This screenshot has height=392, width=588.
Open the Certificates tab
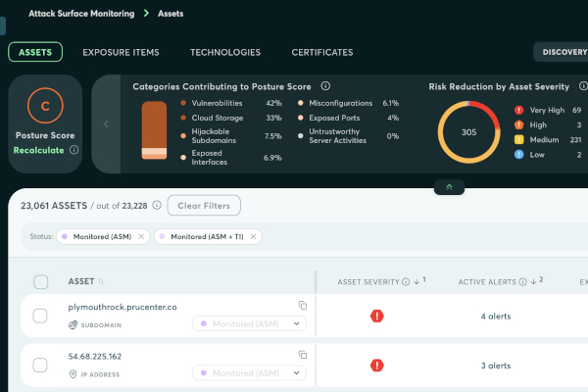coord(322,52)
